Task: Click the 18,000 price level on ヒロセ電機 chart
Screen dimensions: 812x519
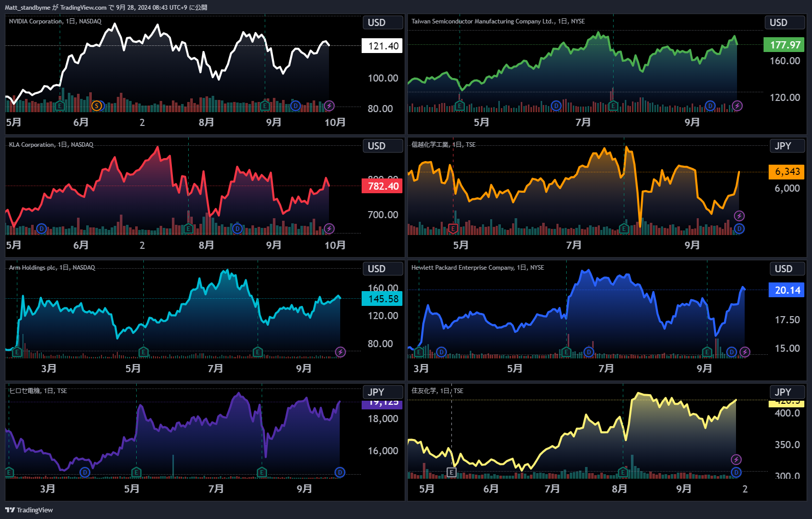Action: [383, 419]
